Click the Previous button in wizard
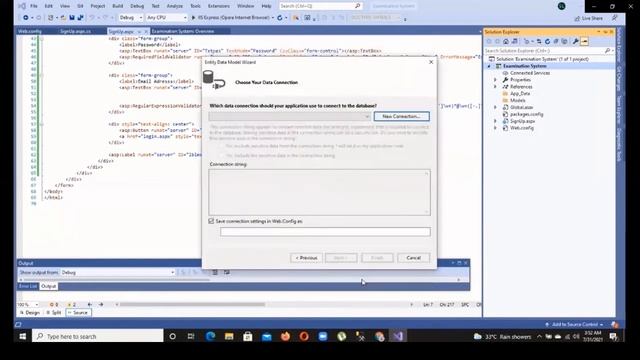The width and height of the screenshot is (640, 360). [306, 258]
